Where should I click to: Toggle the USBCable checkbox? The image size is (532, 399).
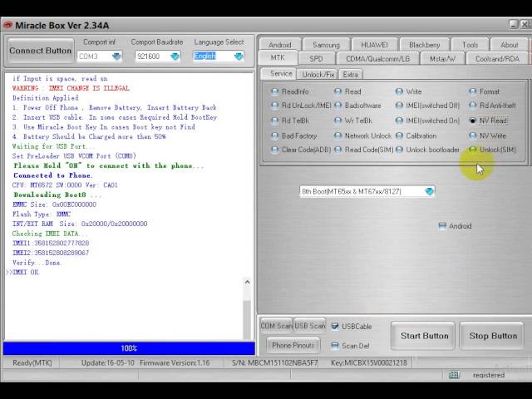(x=352, y=327)
